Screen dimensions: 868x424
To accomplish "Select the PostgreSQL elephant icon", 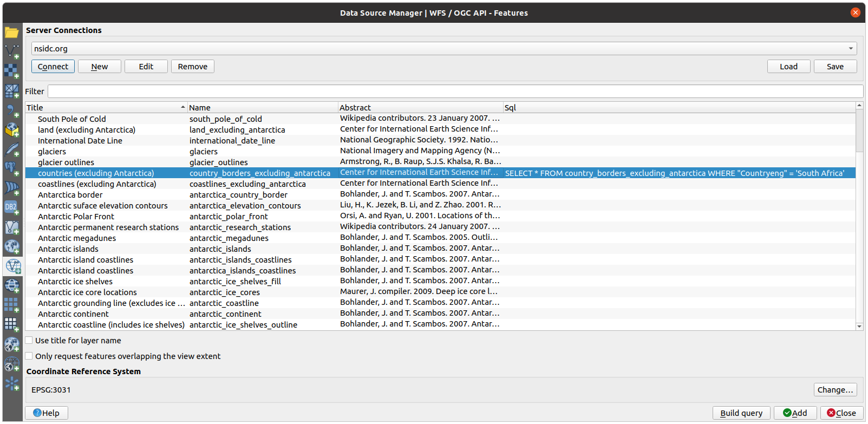I will (12, 168).
